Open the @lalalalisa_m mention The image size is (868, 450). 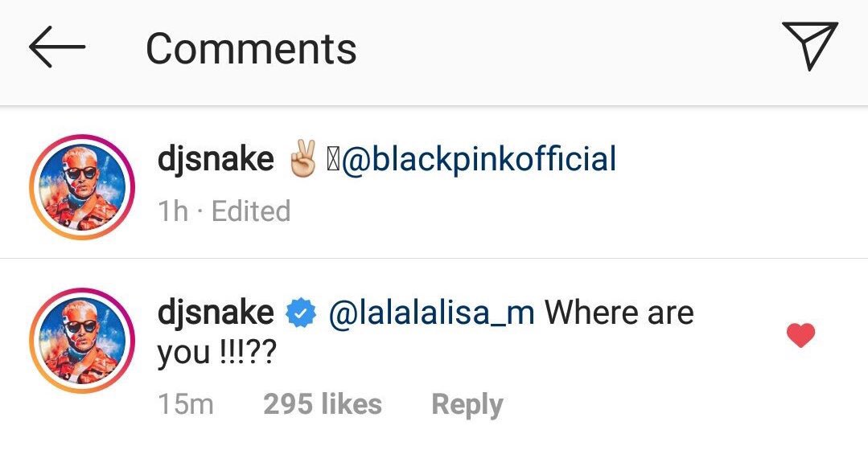pos(432,313)
